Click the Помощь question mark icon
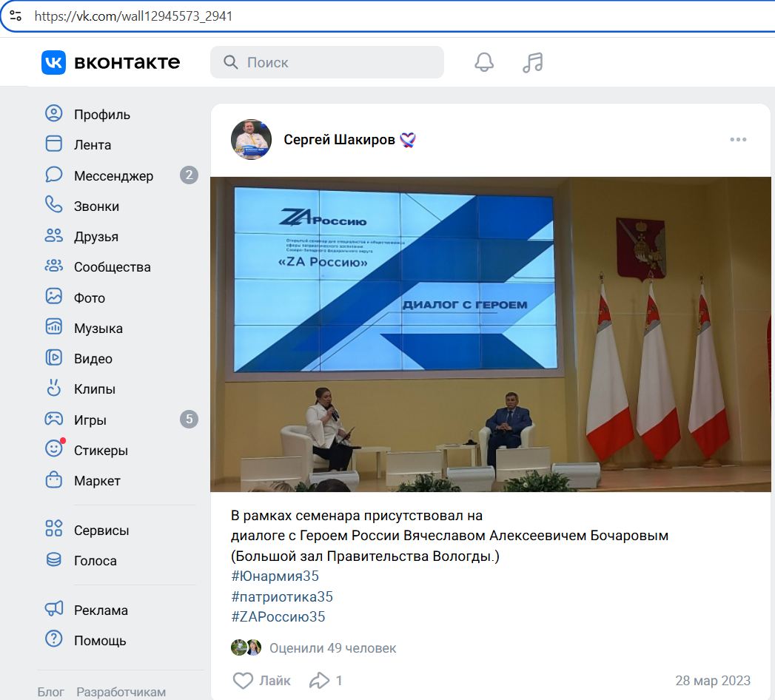Viewport: 775px width, 700px height. pyautogui.click(x=54, y=640)
